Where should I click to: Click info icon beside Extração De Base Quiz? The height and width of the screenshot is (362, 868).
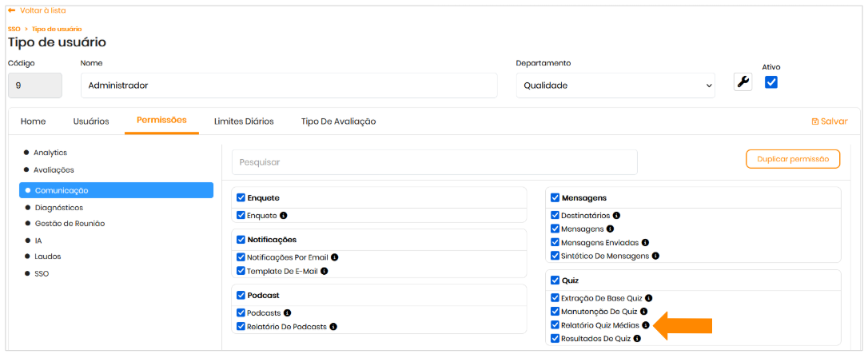point(649,298)
